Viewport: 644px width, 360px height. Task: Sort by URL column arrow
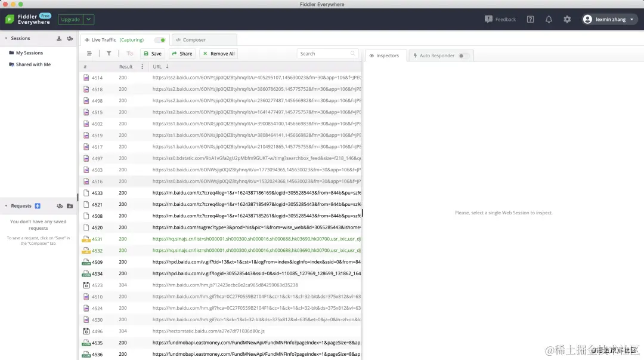(167, 67)
